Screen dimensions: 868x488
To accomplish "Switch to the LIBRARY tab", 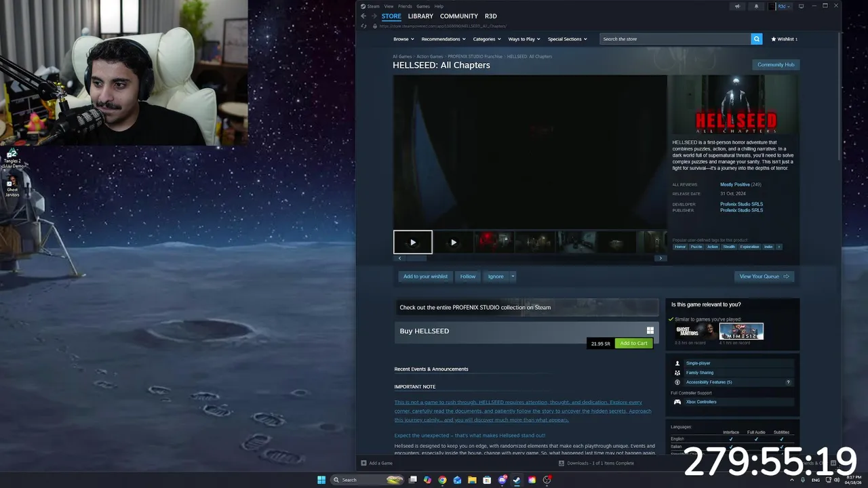I will pos(420,16).
